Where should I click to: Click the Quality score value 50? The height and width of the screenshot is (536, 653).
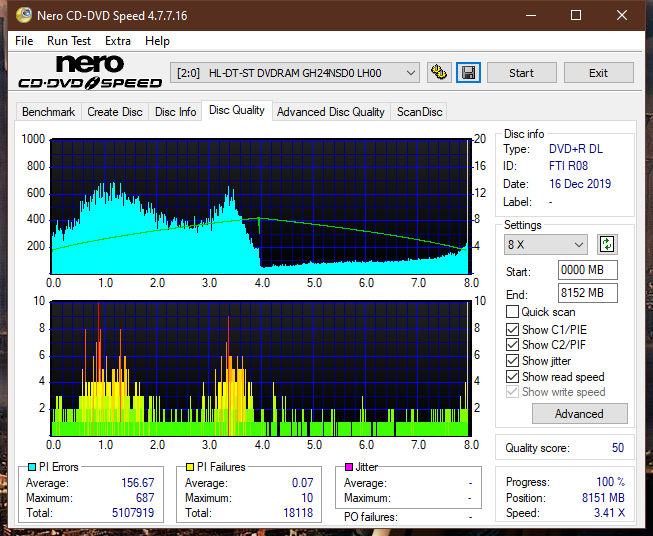(618, 448)
